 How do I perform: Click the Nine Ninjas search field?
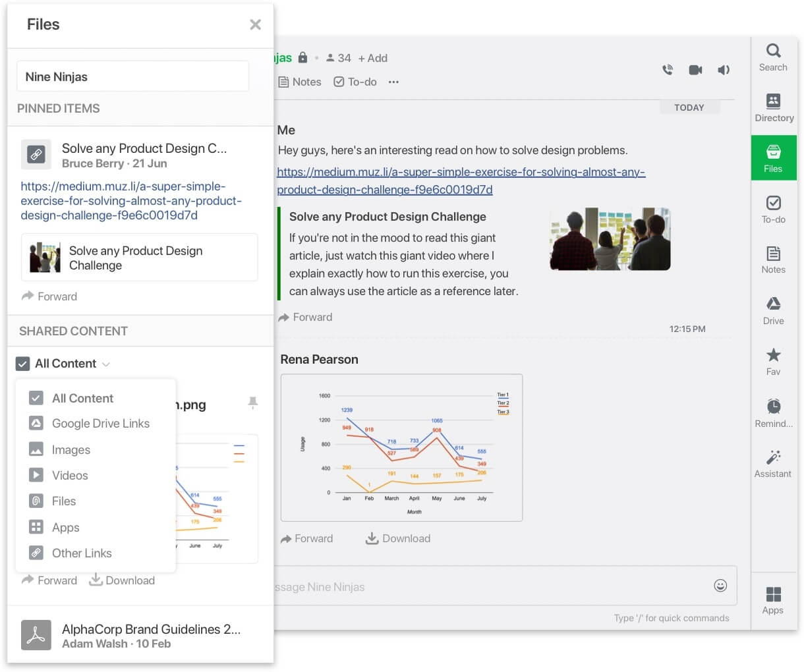(132, 77)
